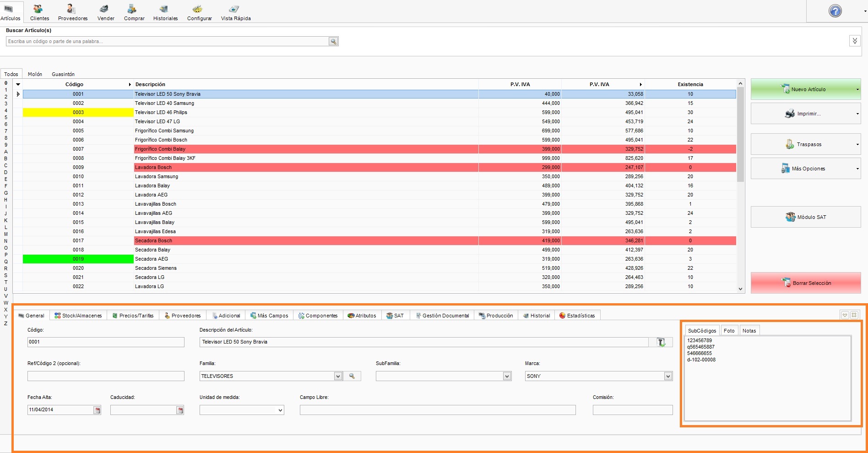Open the Imprimir dropdown arrow
The image size is (868, 453).
(857, 114)
